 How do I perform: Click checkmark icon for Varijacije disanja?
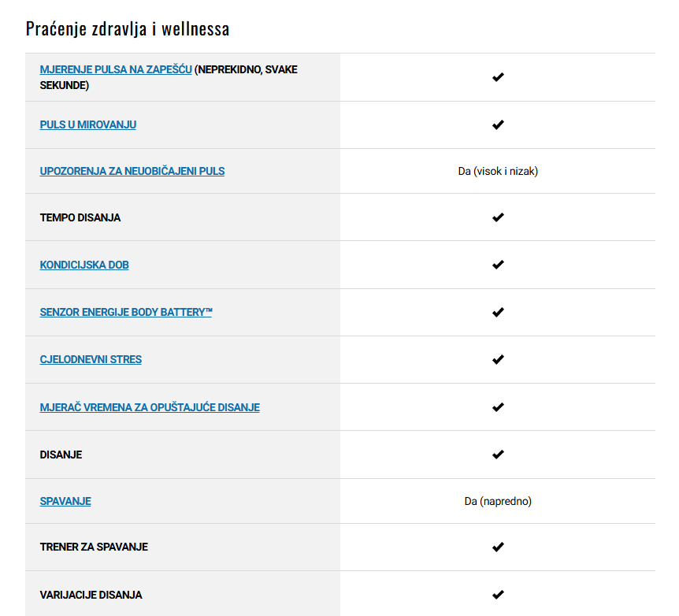[x=498, y=595]
